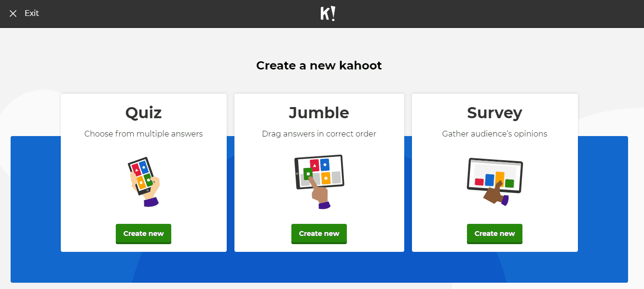Screen dimensions: 644x289
Task: Click the red triangle tile in Jumble tablet
Action: click(315, 165)
